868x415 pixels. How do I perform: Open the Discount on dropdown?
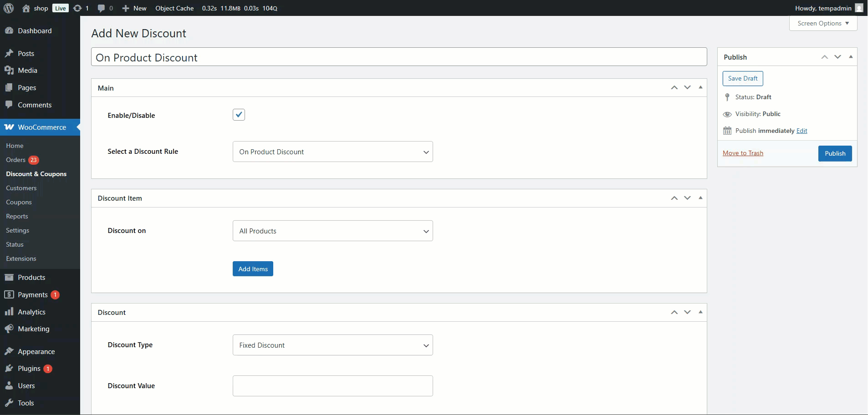332,231
